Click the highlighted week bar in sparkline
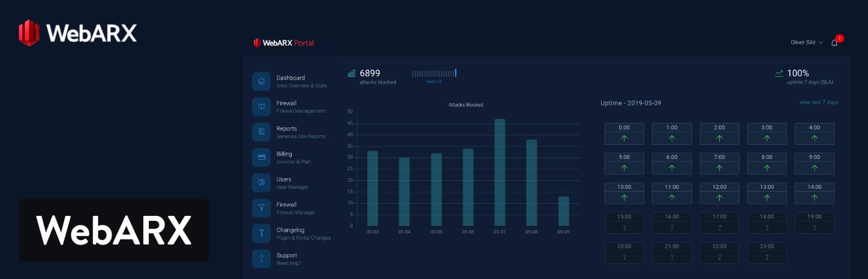Viewport: 868px width, 279px height. (x=456, y=73)
